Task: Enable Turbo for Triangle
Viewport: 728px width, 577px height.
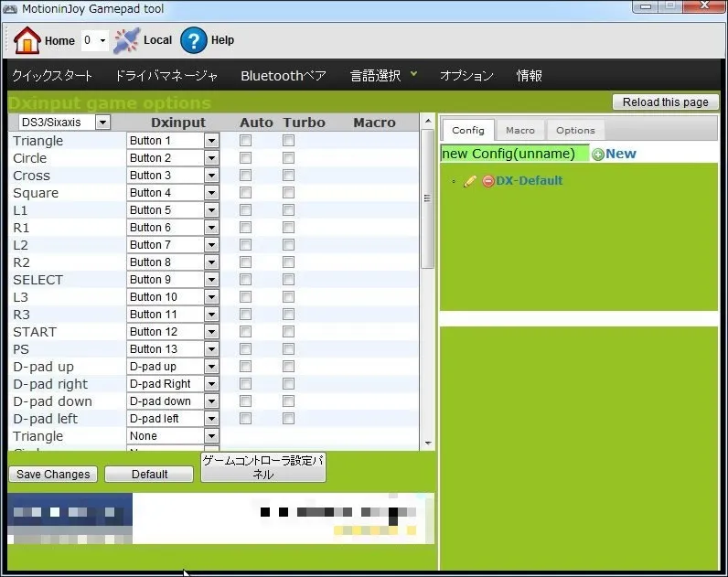Action: point(288,141)
